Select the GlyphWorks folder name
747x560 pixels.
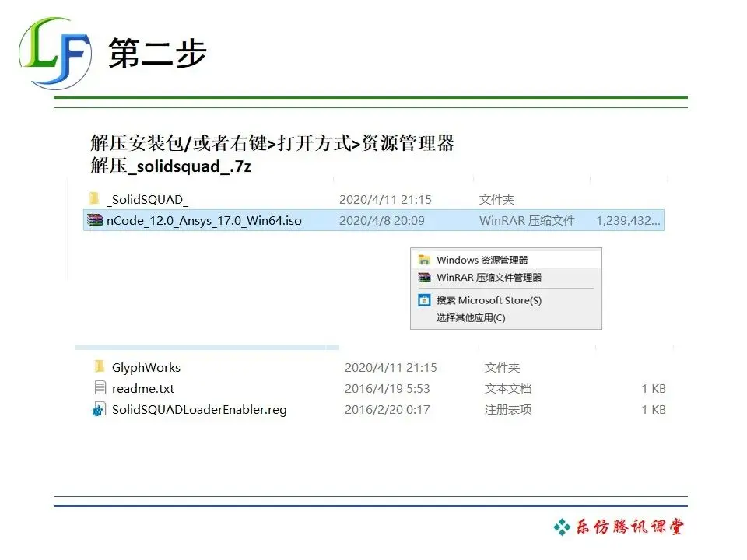(x=146, y=368)
